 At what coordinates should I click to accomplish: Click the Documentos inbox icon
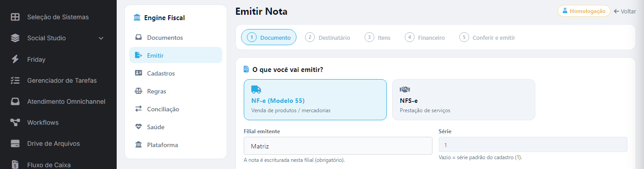[139, 38]
